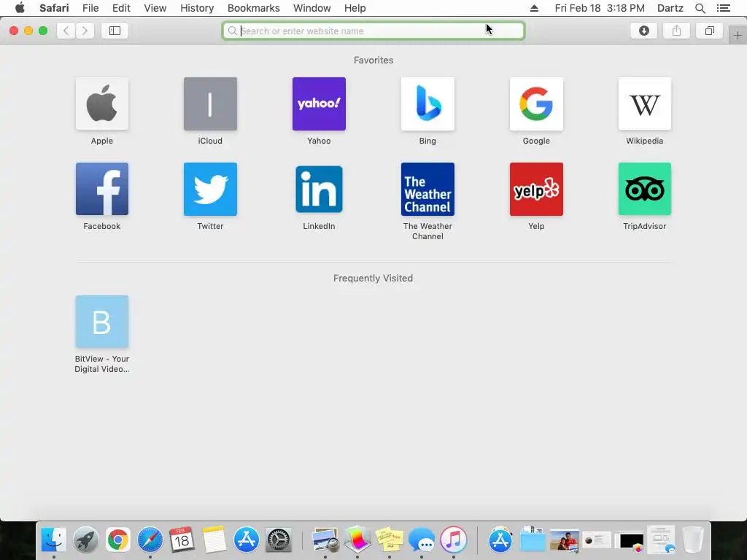The image size is (747, 560).
Task: Open Launchpad from the Dock
Action: pos(86,540)
